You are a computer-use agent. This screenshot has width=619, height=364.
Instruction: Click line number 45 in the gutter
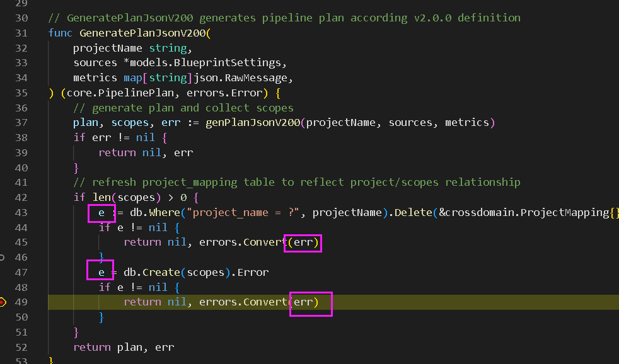tap(21, 242)
